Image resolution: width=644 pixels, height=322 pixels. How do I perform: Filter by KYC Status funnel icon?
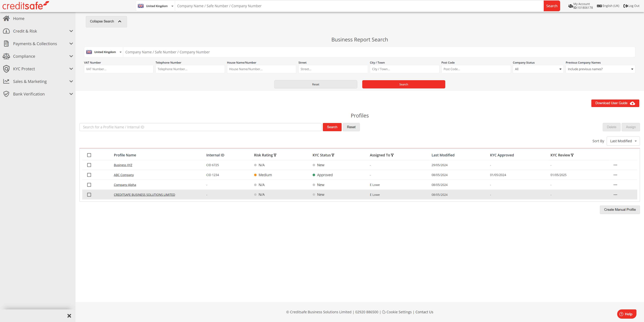pyautogui.click(x=333, y=155)
